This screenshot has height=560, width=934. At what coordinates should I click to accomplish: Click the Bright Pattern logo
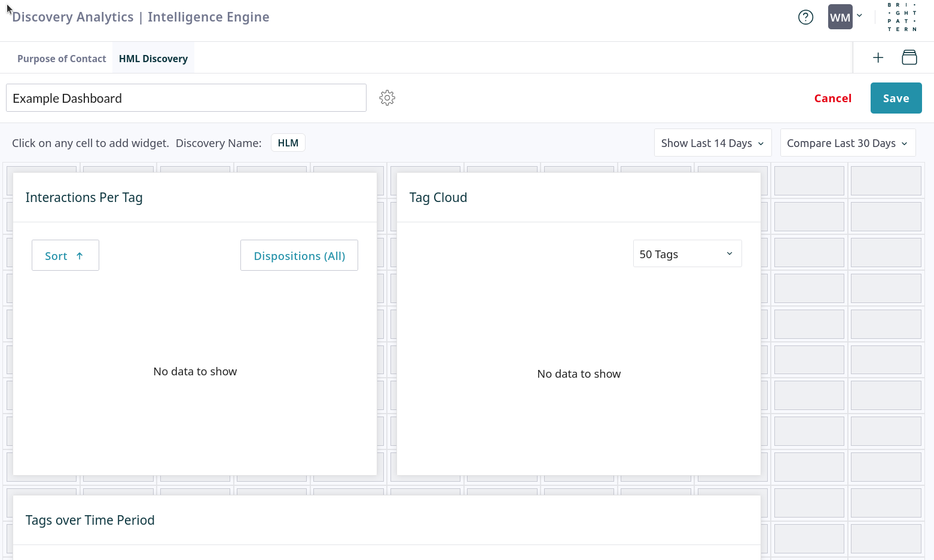902,17
